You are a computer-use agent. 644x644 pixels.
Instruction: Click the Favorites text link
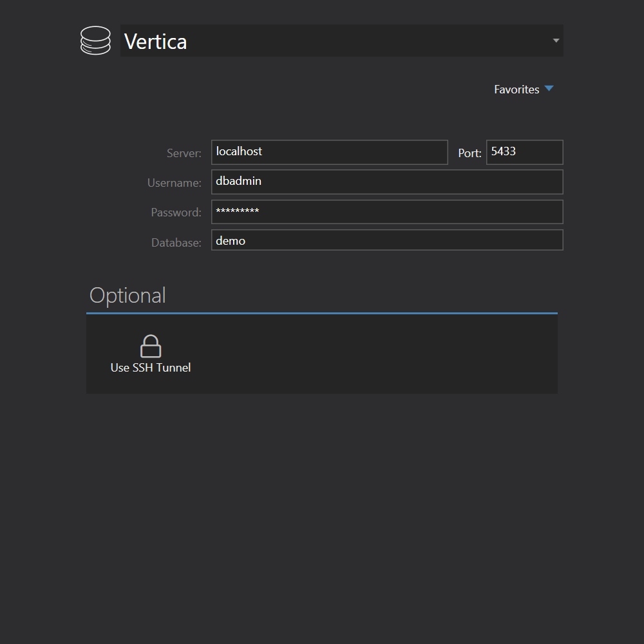[516, 89]
